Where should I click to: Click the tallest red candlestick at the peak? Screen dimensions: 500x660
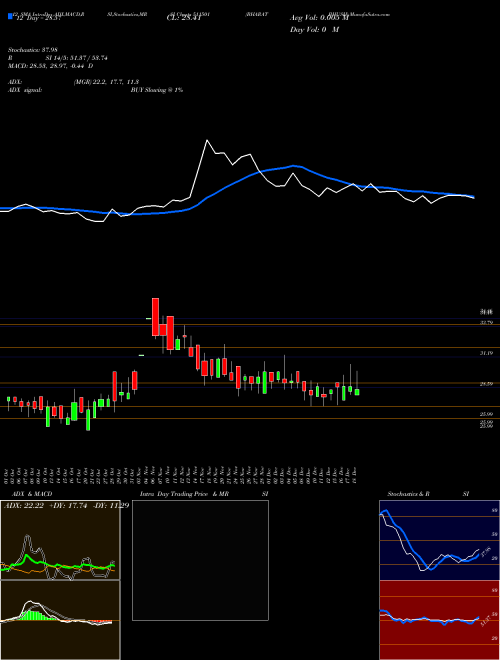155,317
